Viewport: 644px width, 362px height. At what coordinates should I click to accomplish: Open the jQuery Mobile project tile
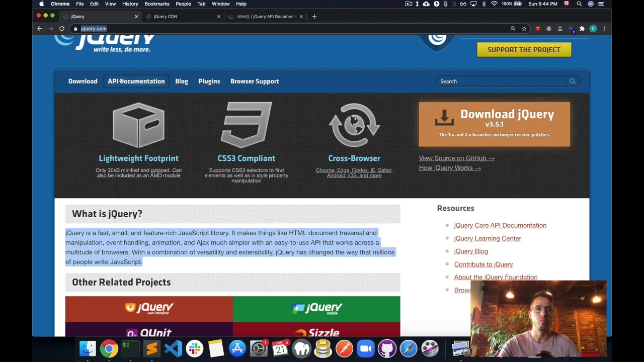click(x=316, y=309)
